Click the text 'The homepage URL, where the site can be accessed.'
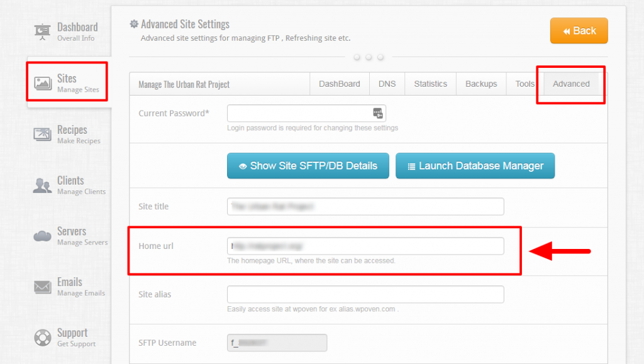This screenshot has width=644, height=364. 311,261
